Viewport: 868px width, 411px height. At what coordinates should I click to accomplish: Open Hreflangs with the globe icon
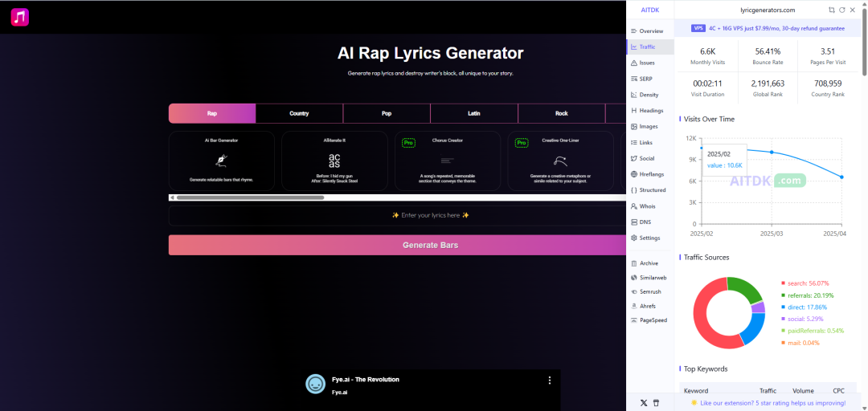click(x=650, y=174)
